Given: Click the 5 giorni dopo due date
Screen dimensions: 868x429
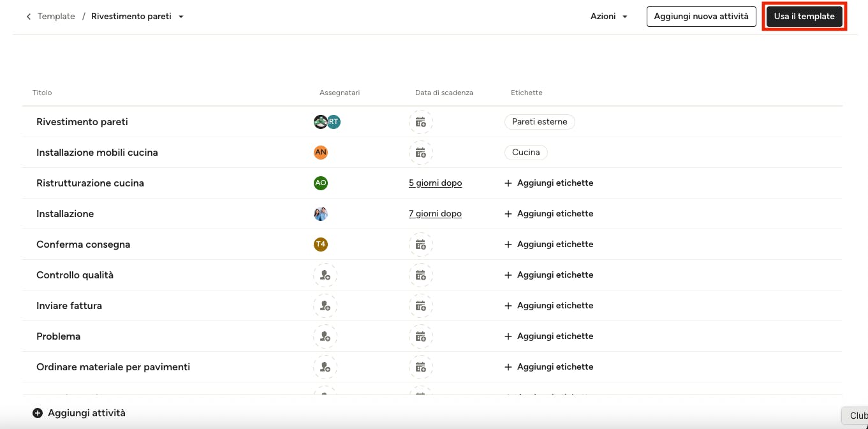Looking at the screenshot, I should pyautogui.click(x=435, y=183).
